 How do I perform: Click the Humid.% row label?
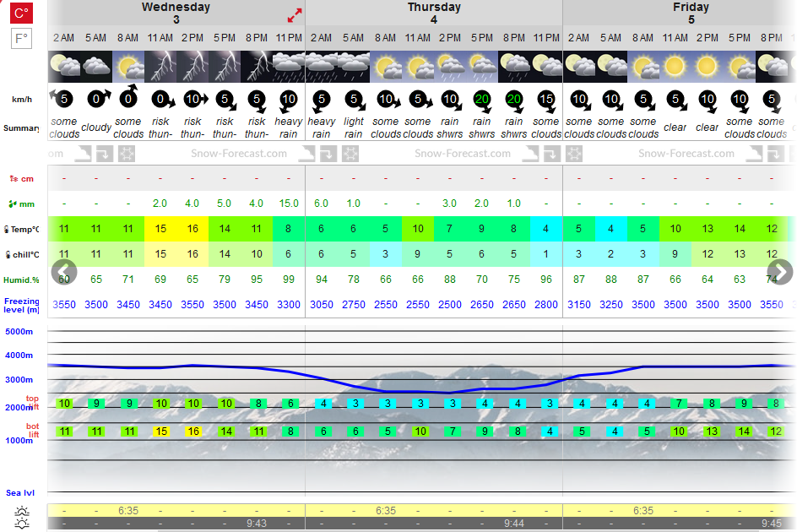pyautogui.click(x=21, y=280)
